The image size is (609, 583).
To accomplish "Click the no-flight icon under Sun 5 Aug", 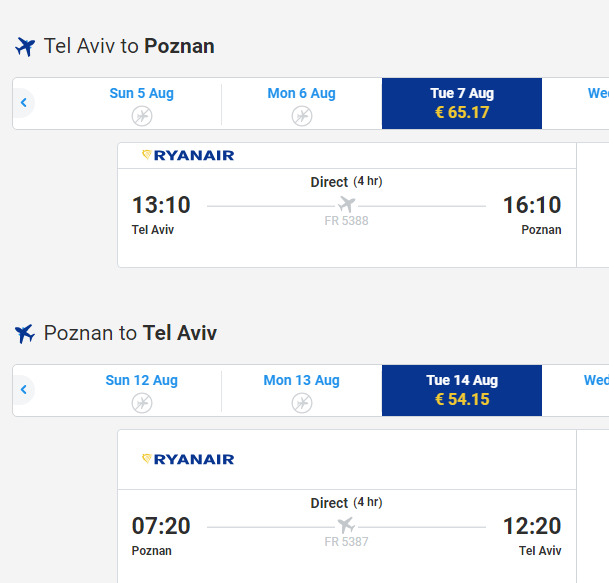I will tap(142, 116).
